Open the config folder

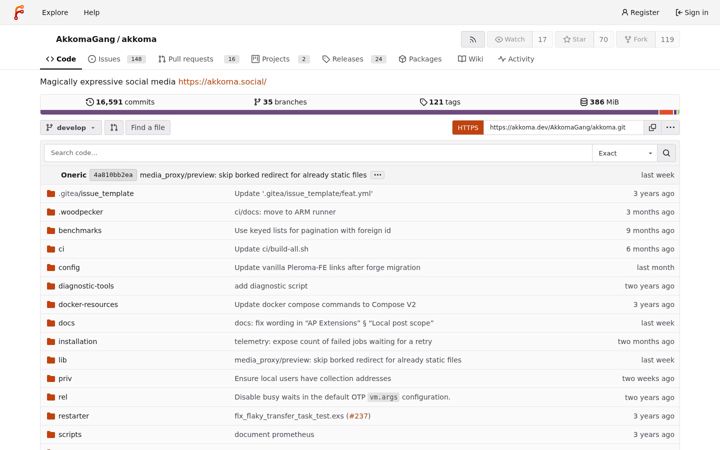[69, 267]
